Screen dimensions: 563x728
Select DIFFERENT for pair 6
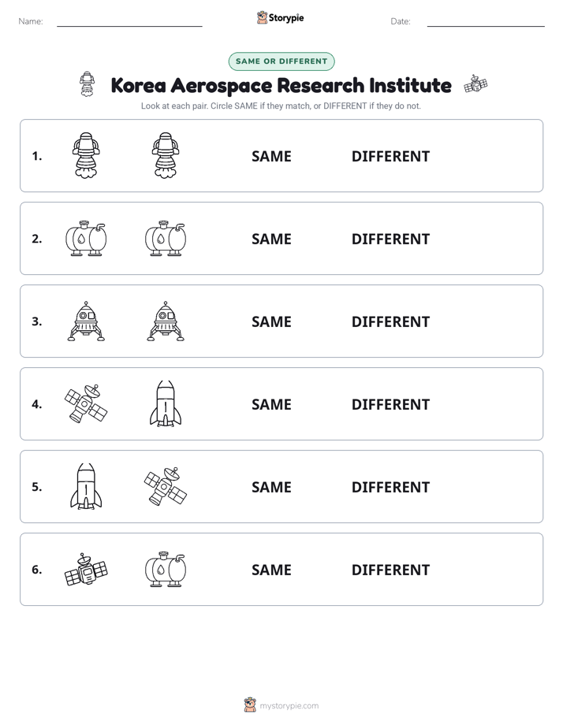[x=390, y=570]
